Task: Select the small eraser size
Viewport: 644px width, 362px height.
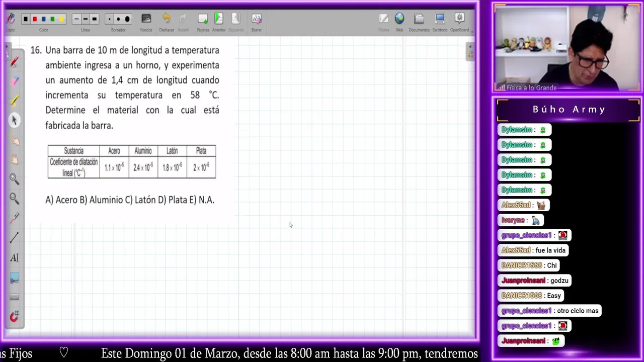Action: (x=109, y=19)
